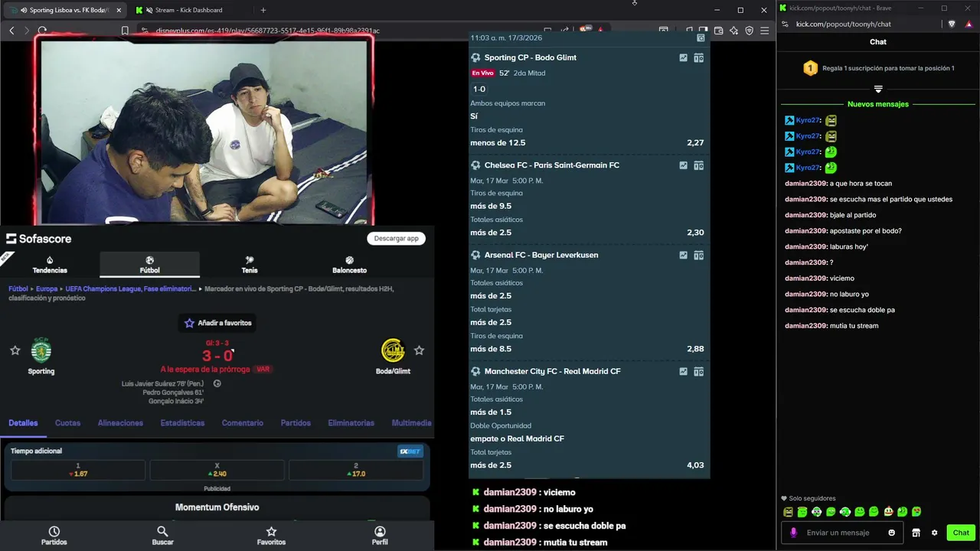Select odds 2 at 17.0
The image size is (980, 551).
click(x=356, y=470)
